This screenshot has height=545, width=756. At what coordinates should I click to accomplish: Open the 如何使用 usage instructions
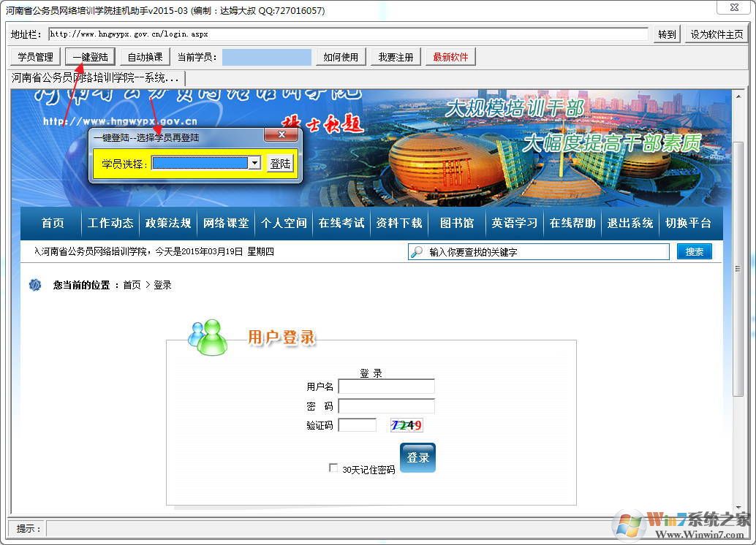[341, 56]
